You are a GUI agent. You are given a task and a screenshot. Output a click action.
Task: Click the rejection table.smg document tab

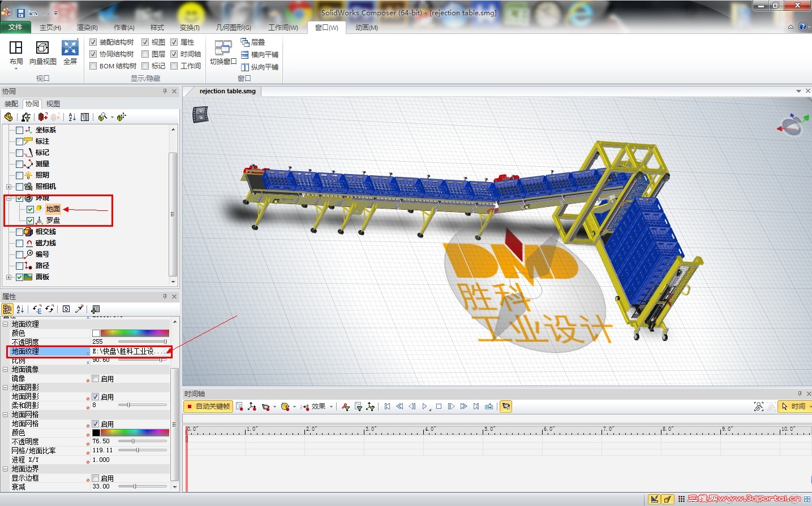point(226,91)
